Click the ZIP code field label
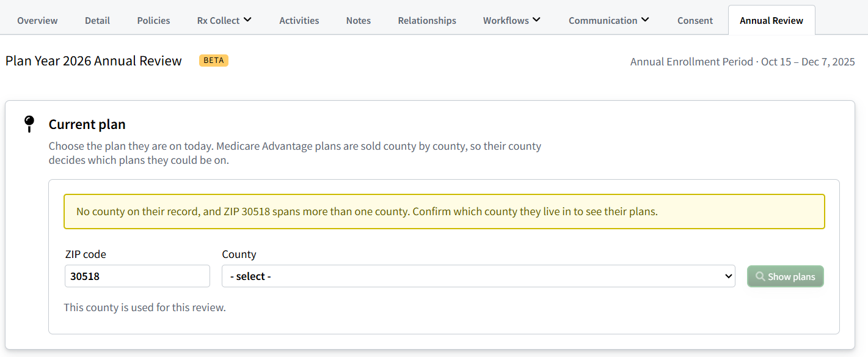This screenshot has width=868, height=357. click(x=86, y=254)
